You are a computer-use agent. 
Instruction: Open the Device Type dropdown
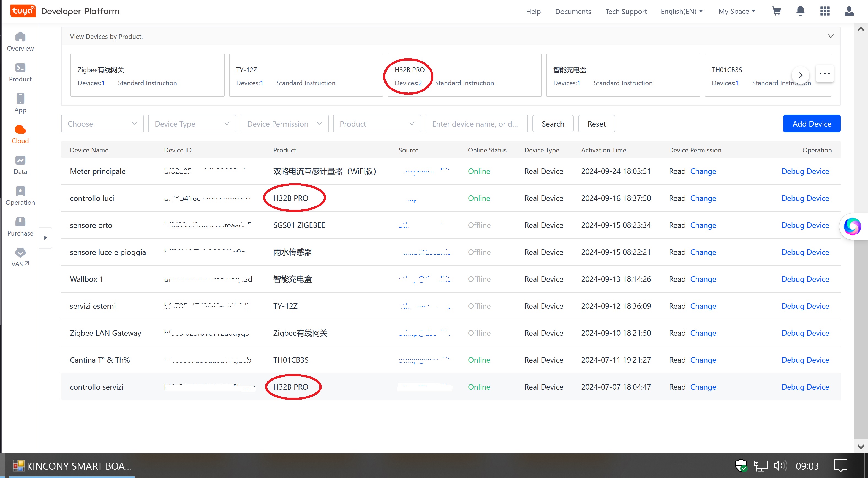coord(192,124)
